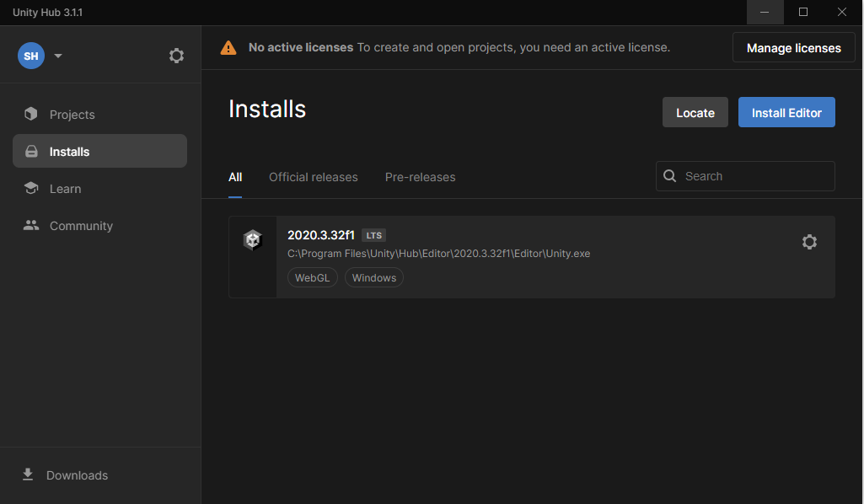864x504 pixels.
Task: Select the All releases tab
Action: coord(235,177)
